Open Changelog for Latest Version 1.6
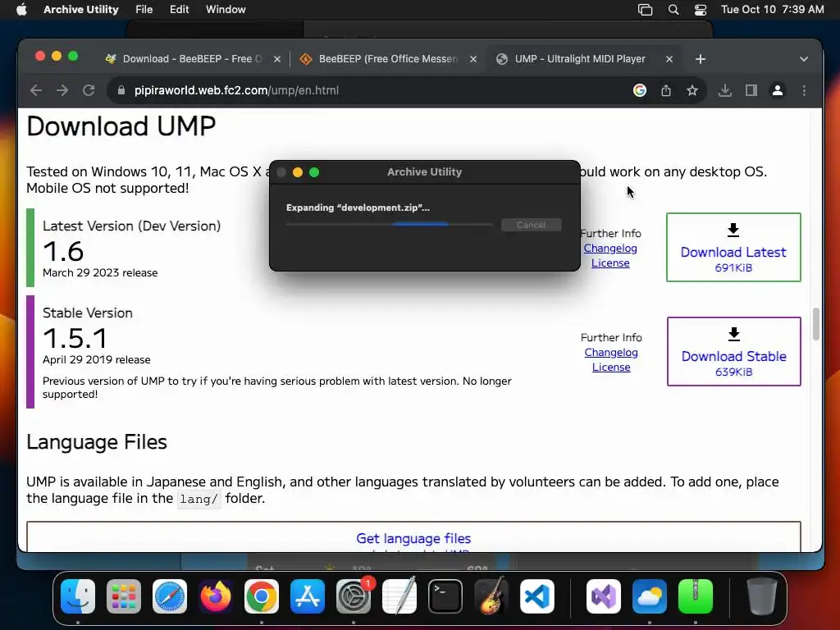The height and width of the screenshot is (630, 840). 610,248
